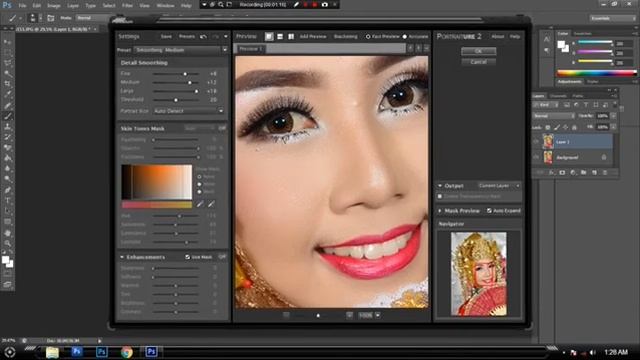This screenshot has width=640, height=360.
Task: Lock image pixels brush icon
Action: pyautogui.click(x=557, y=127)
